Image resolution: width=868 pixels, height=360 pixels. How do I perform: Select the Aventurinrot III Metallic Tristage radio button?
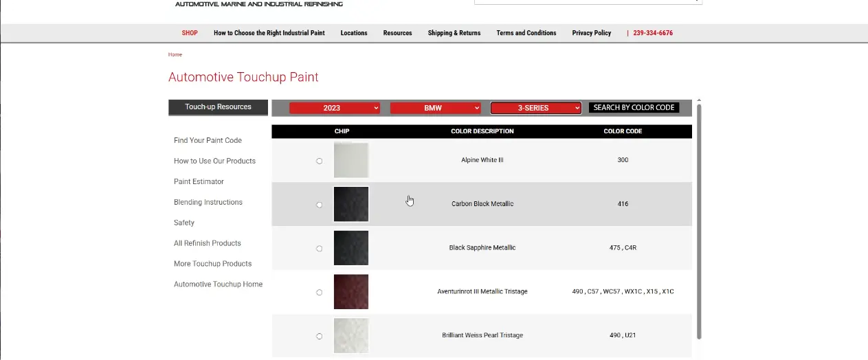(x=319, y=293)
